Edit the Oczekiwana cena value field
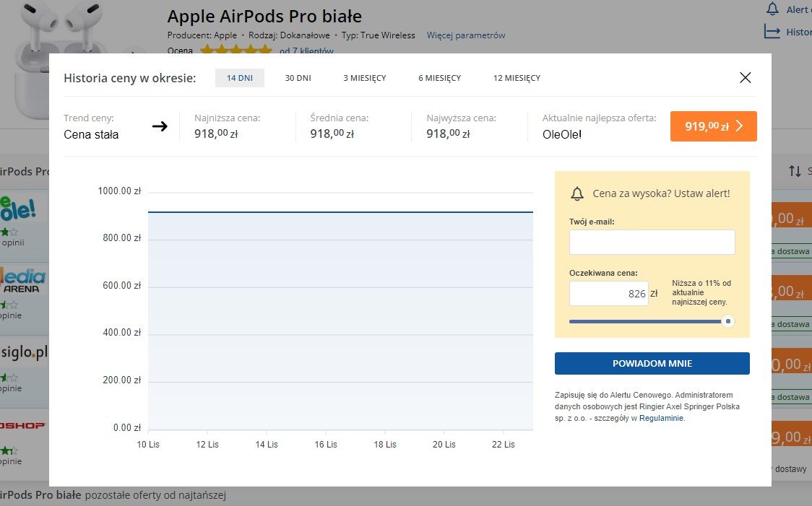Viewport: 812px width, 506px height. pos(608,293)
